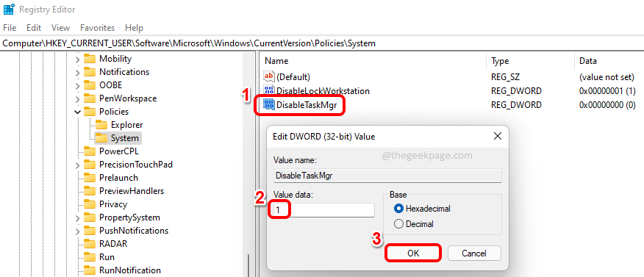Viewport: 644px width, 277px height.
Task: Collapse the Policies tree node
Action: 78,112
